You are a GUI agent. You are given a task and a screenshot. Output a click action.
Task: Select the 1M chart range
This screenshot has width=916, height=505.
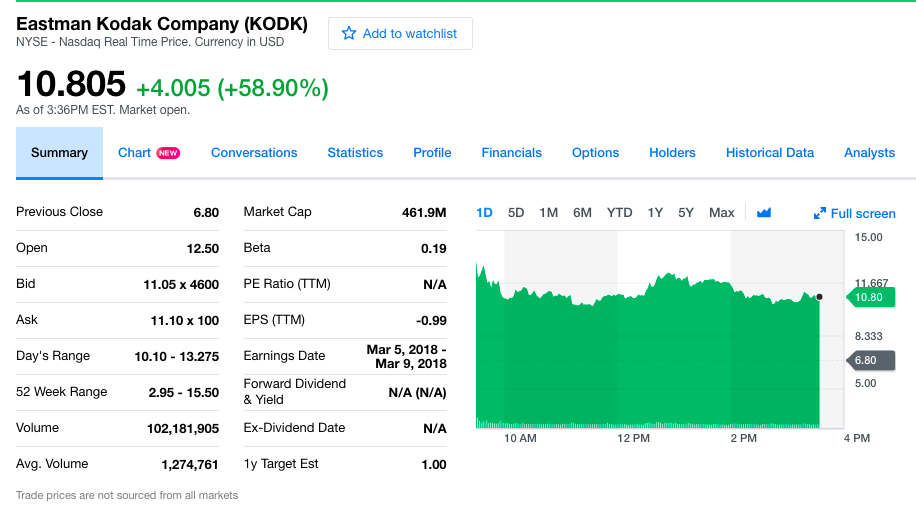pos(548,212)
